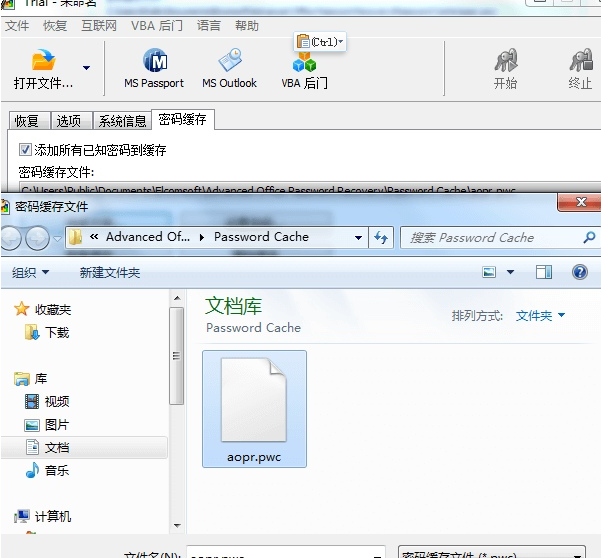This screenshot has height=558, width=601.
Task: Open the VBA 后门 menu
Action: (157, 26)
